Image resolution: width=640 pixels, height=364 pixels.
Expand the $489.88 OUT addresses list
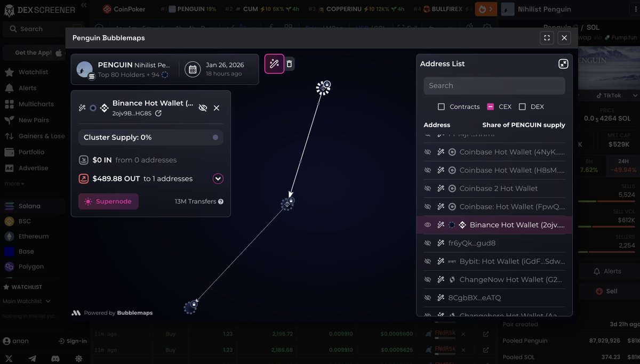pyautogui.click(x=218, y=179)
